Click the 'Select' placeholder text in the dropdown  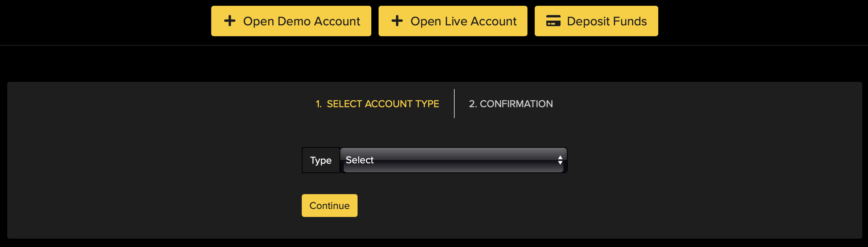click(359, 160)
